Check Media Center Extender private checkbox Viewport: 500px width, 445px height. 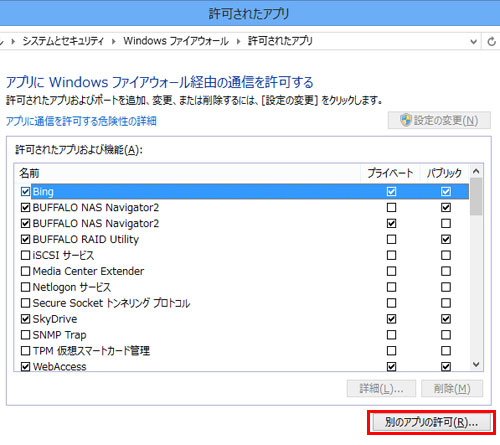click(391, 271)
